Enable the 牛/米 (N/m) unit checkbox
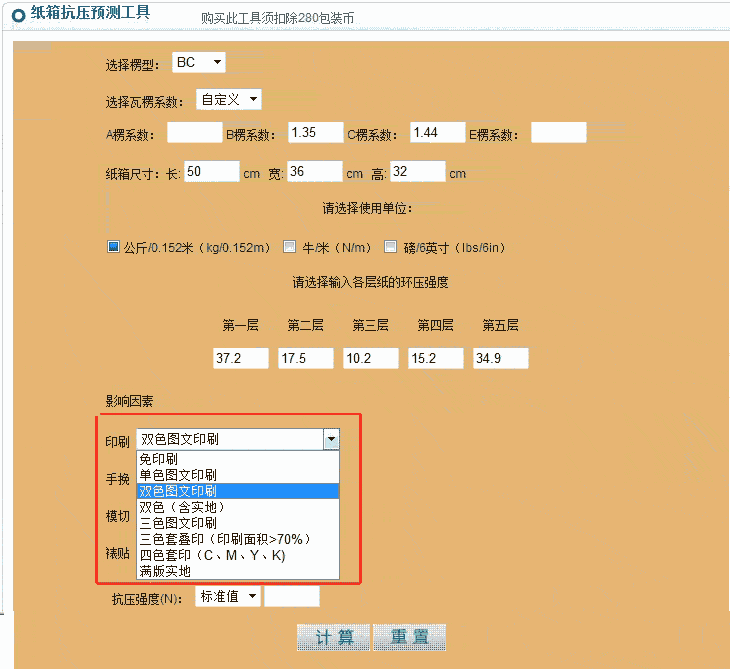The width and height of the screenshot is (730, 669). click(290, 247)
